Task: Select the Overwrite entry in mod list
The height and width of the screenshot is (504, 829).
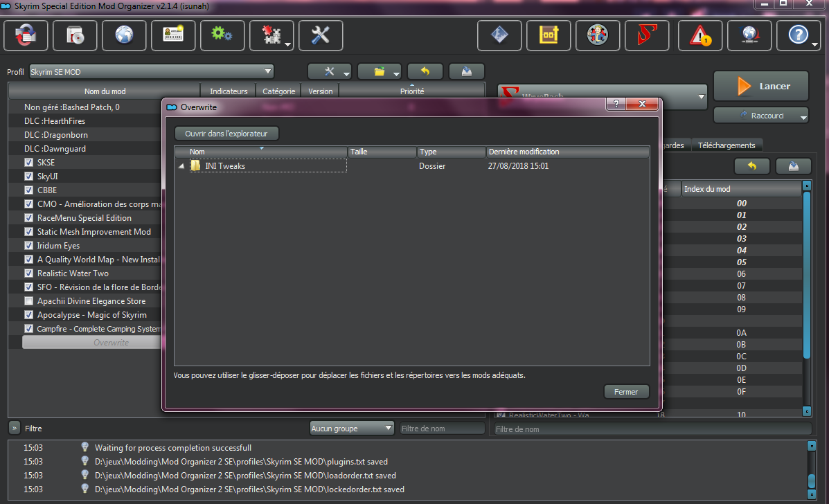Action: (93, 342)
